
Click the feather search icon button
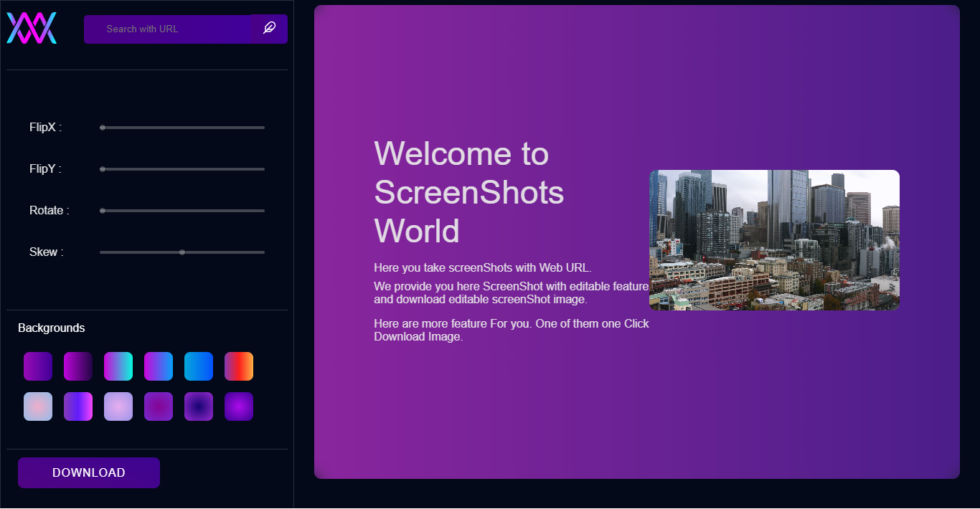(x=269, y=29)
